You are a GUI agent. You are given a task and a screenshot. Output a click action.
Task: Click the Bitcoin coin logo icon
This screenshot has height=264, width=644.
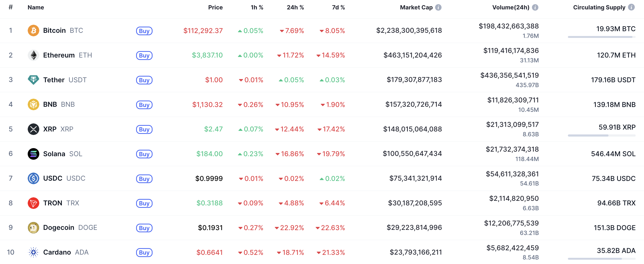click(33, 31)
